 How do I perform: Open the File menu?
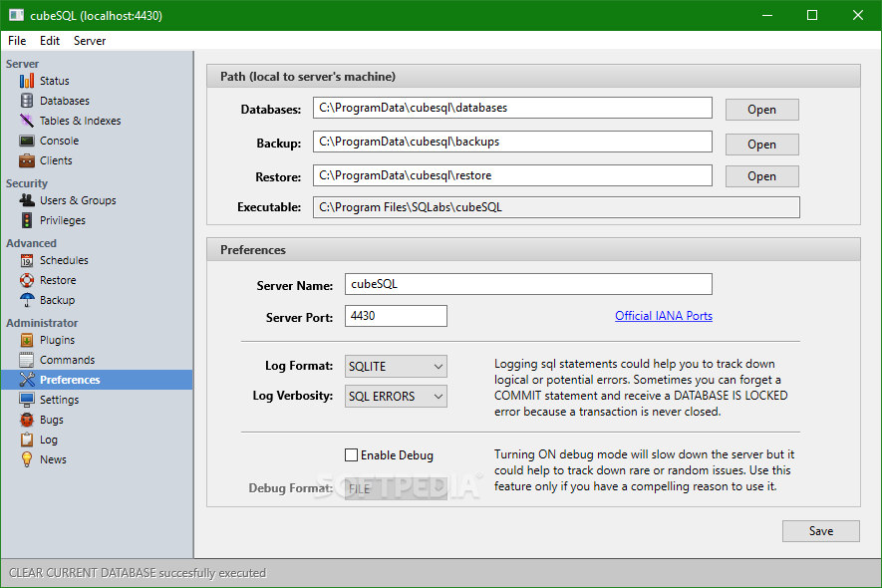pyautogui.click(x=17, y=41)
